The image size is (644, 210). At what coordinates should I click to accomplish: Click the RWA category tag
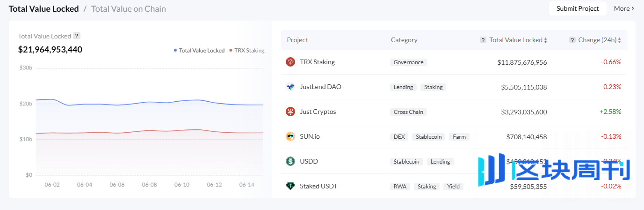(400, 187)
